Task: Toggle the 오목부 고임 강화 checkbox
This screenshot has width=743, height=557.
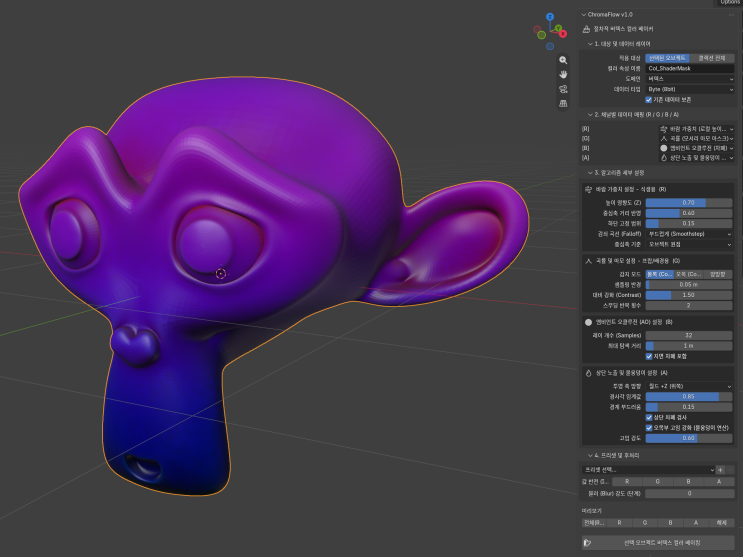Action: click(649, 428)
